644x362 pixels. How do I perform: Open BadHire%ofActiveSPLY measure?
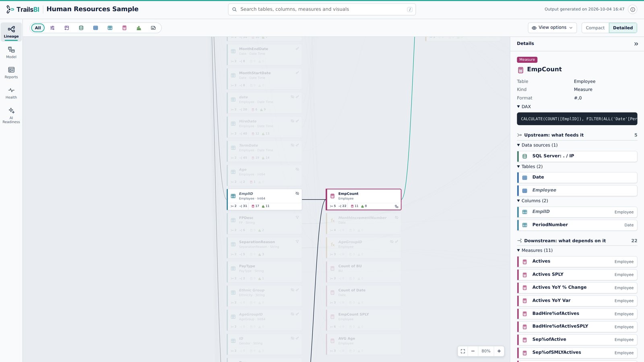pyautogui.click(x=577, y=326)
